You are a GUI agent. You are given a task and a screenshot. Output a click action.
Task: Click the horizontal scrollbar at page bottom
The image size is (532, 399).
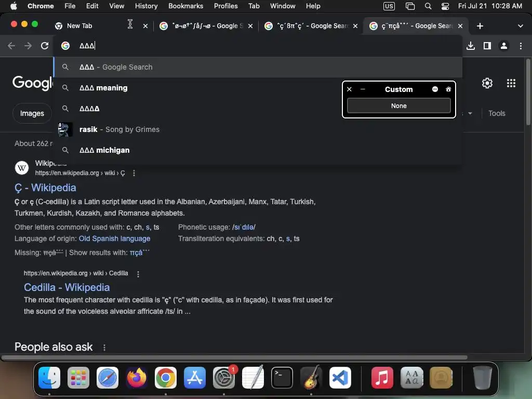(x=234, y=357)
